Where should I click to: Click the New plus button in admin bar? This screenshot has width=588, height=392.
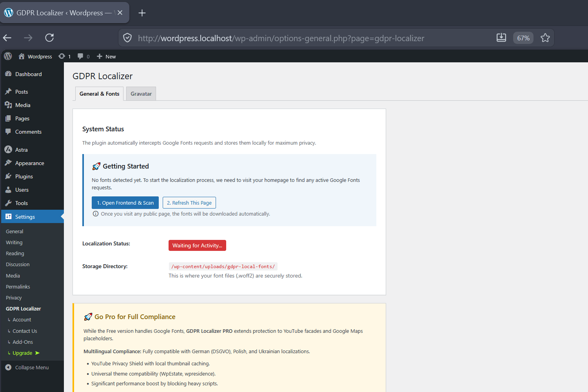[x=106, y=56]
